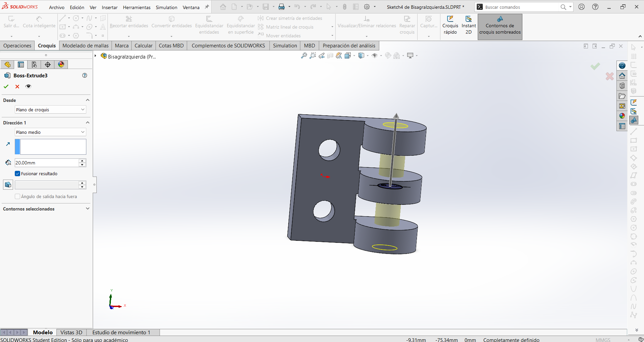Select the draft angle icon button

[8, 185]
